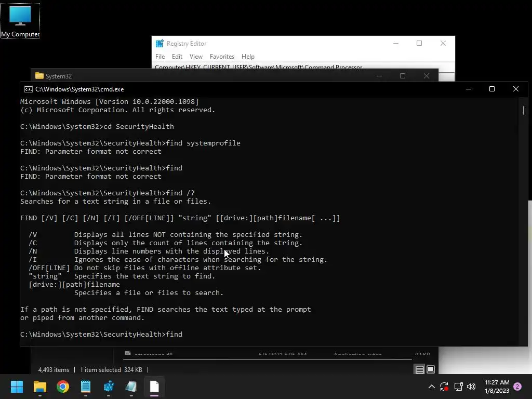
Task: Open the Favorites menu in Registry Editor
Action: tap(222, 57)
